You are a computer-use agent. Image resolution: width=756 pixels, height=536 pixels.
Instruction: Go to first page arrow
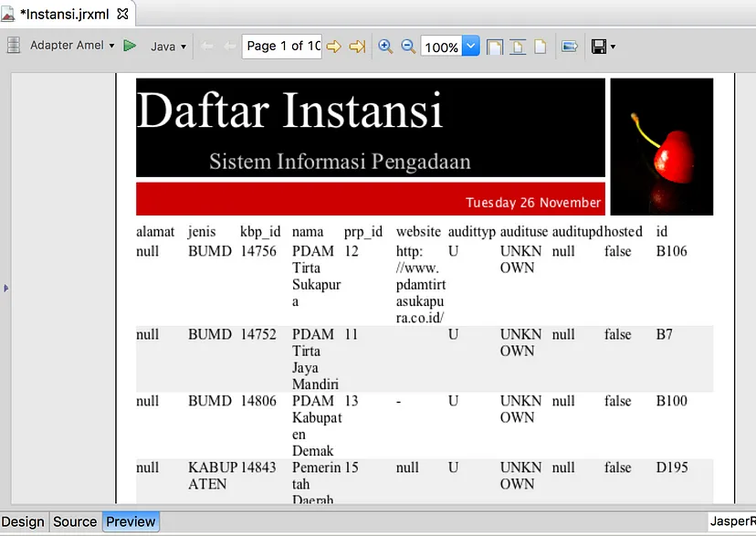(207, 47)
